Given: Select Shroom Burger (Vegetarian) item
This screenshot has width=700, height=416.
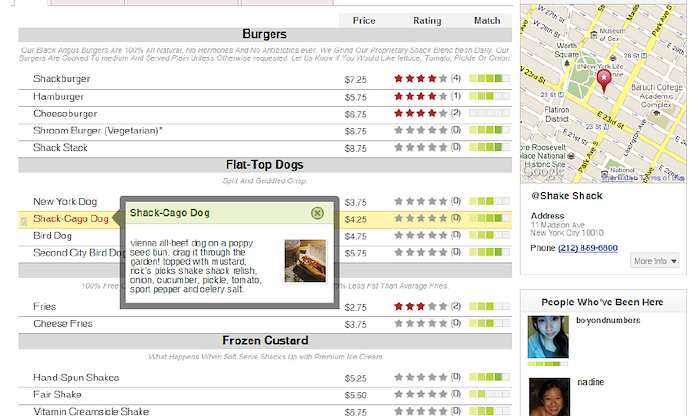Looking at the screenshot, I should 98,131.
